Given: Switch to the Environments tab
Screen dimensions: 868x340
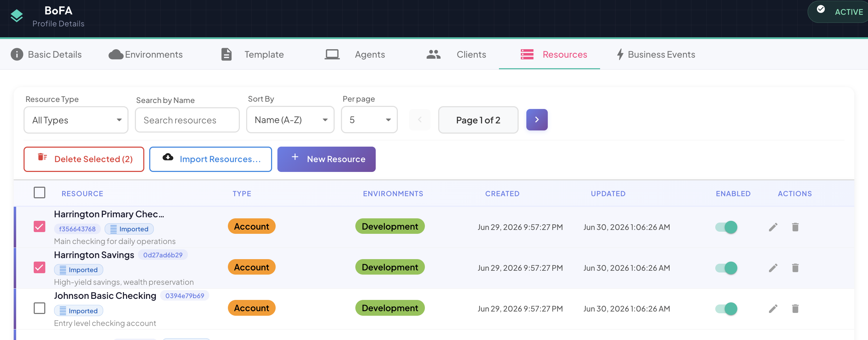Looking at the screenshot, I should [146, 54].
